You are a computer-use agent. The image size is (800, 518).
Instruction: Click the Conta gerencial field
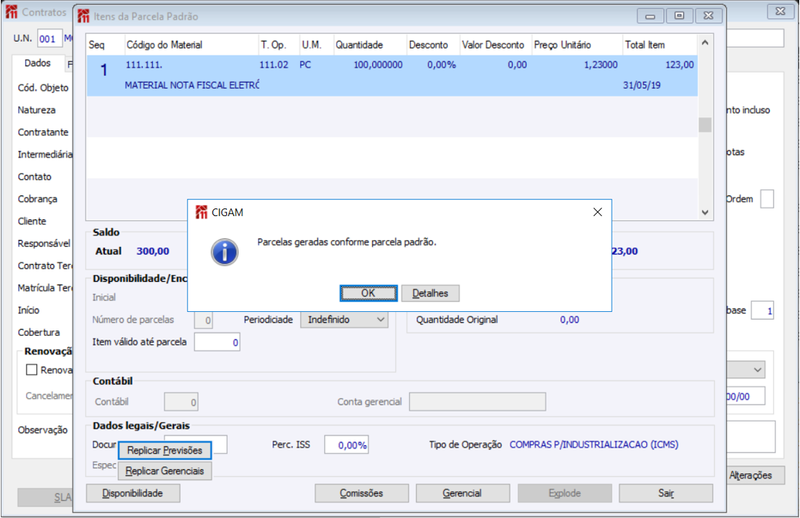coord(477,402)
